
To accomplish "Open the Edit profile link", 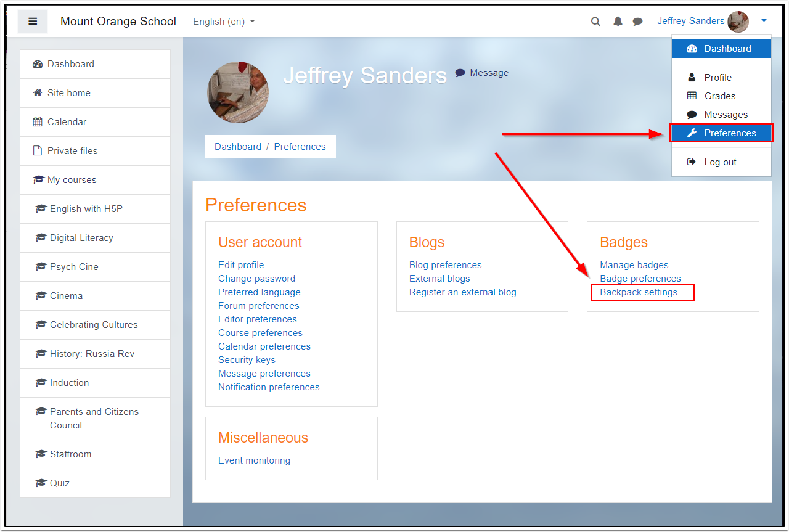I will click(x=241, y=265).
